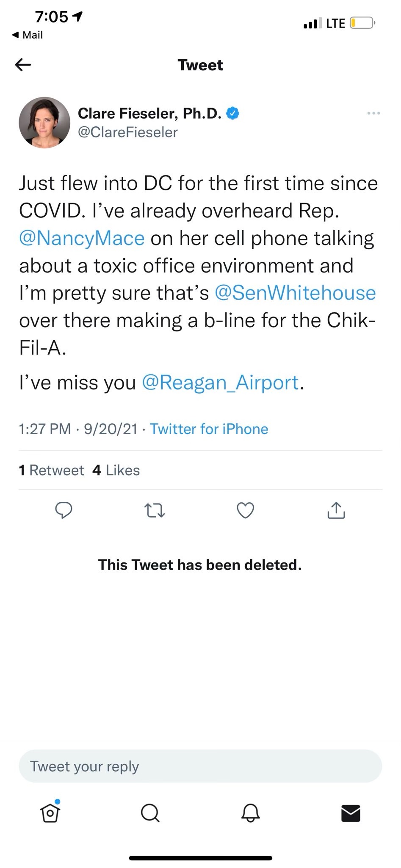Tap the retweet icon
The height and width of the screenshot is (868, 401).
click(155, 510)
